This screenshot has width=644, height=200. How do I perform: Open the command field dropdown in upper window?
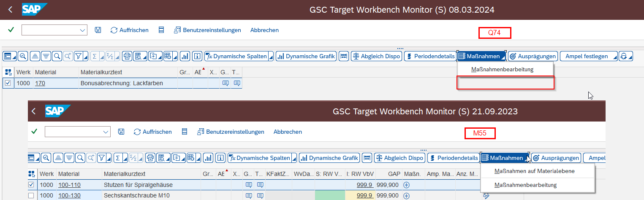[82, 30]
